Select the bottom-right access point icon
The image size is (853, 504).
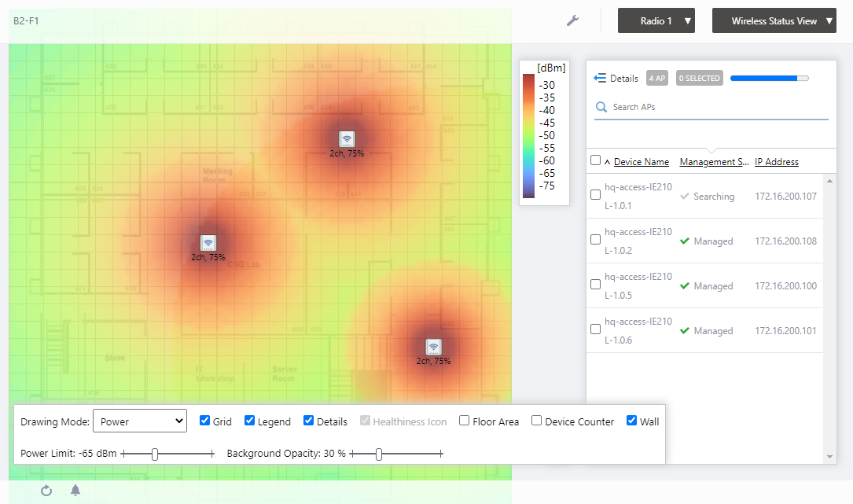pyautogui.click(x=433, y=347)
